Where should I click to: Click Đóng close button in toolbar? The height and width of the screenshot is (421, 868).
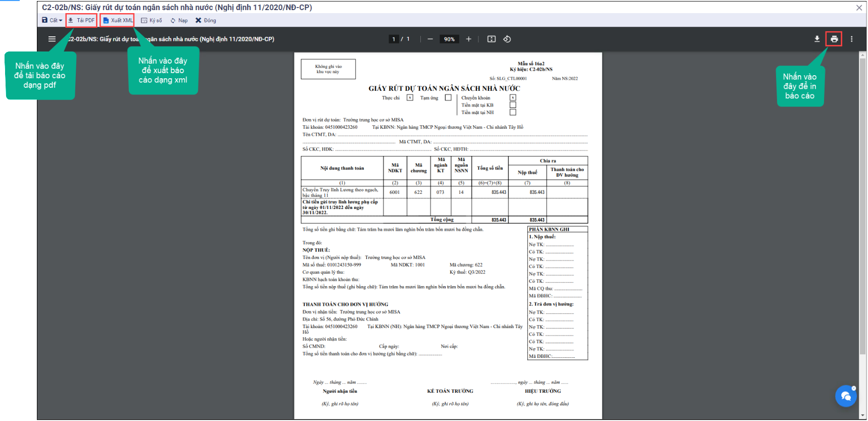point(206,20)
